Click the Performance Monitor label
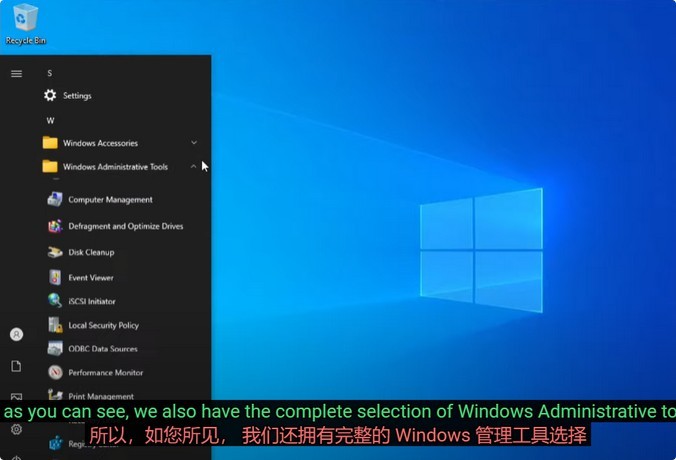This screenshot has height=460, width=676. [x=106, y=372]
